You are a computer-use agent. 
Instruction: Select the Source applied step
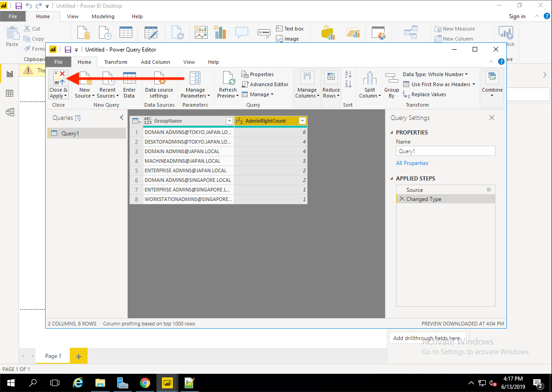[445, 190]
